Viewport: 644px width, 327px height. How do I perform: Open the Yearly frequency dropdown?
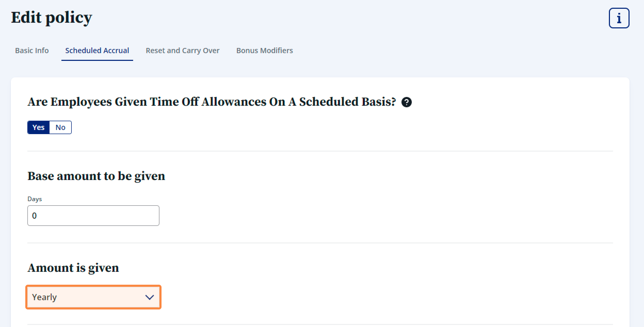[93, 297]
